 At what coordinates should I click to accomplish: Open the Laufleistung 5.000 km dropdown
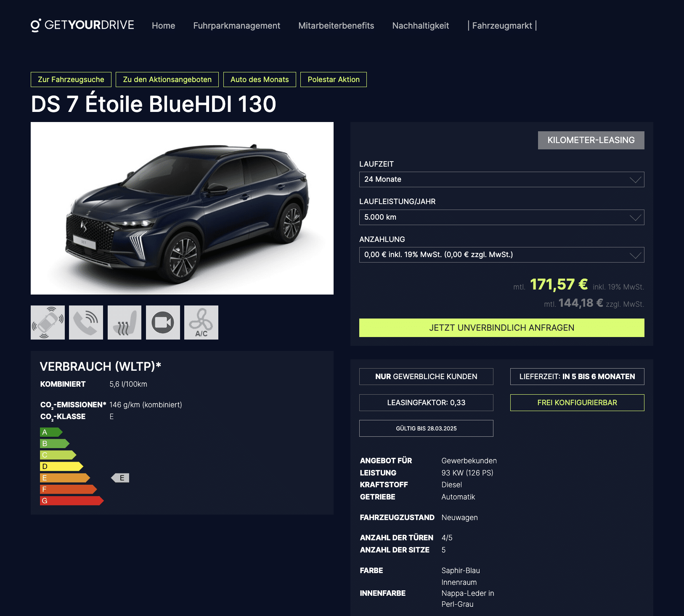coord(501,217)
